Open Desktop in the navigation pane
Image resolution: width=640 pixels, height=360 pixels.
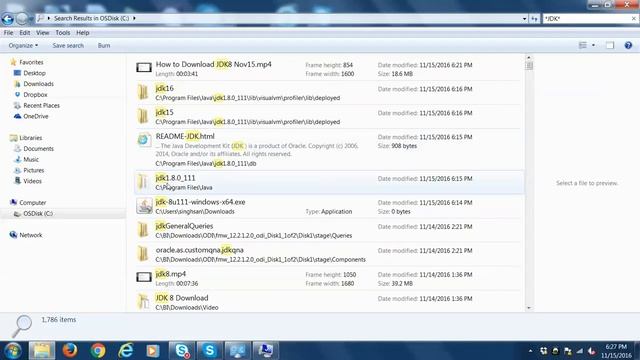[x=30, y=73]
